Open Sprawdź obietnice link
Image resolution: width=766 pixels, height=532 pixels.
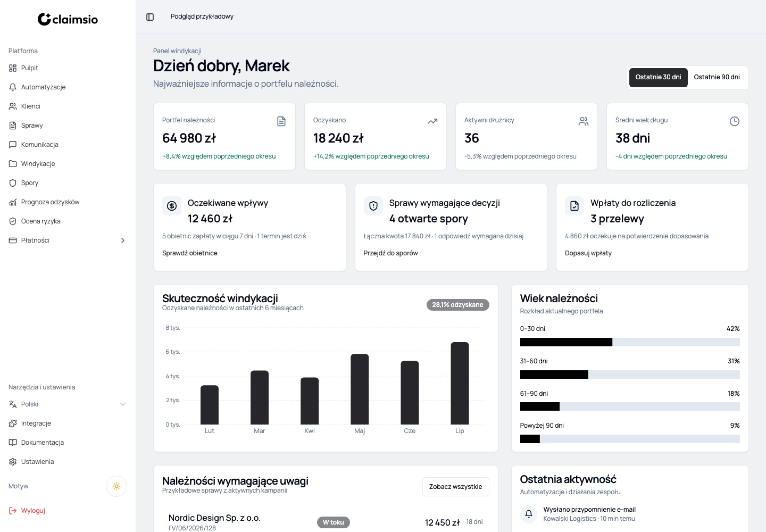pos(190,253)
